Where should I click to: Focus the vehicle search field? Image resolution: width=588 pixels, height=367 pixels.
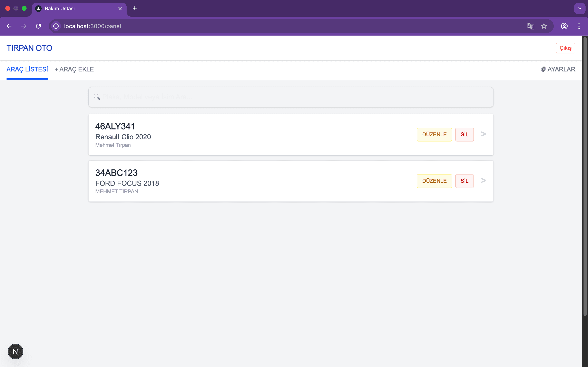(x=291, y=97)
